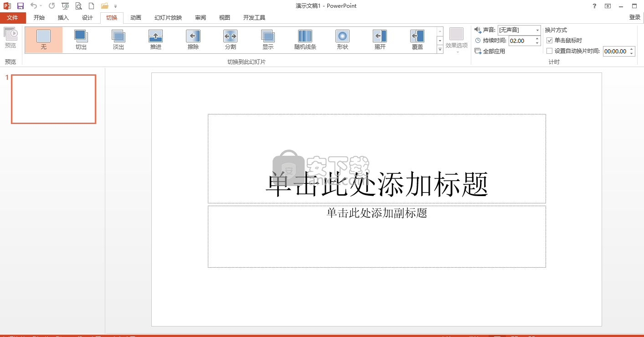Screen dimensions: 644x337
Task: Switch to the 审阅 ribbon tab
Action: [201, 18]
